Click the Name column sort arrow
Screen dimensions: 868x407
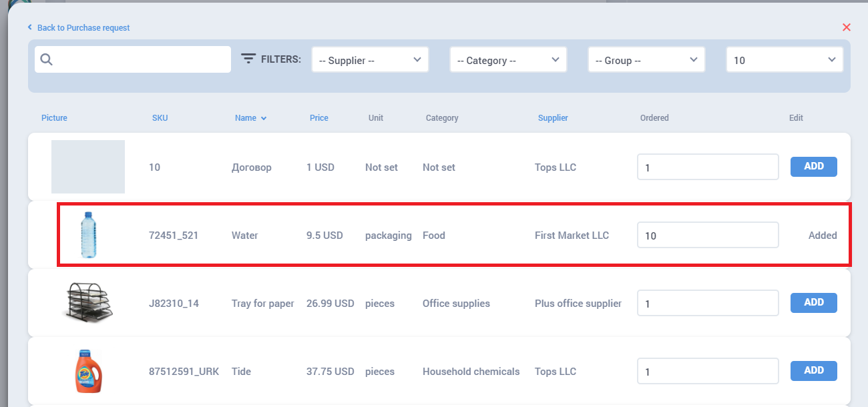point(264,118)
